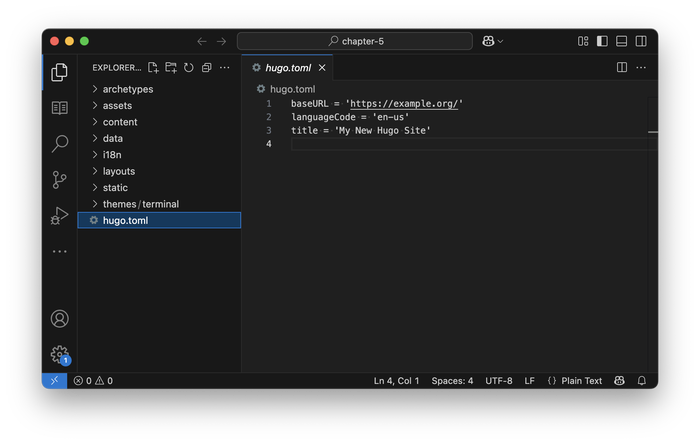Select hugo.toml in the file tree
Viewport: 700px width, 444px height.
coord(159,220)
